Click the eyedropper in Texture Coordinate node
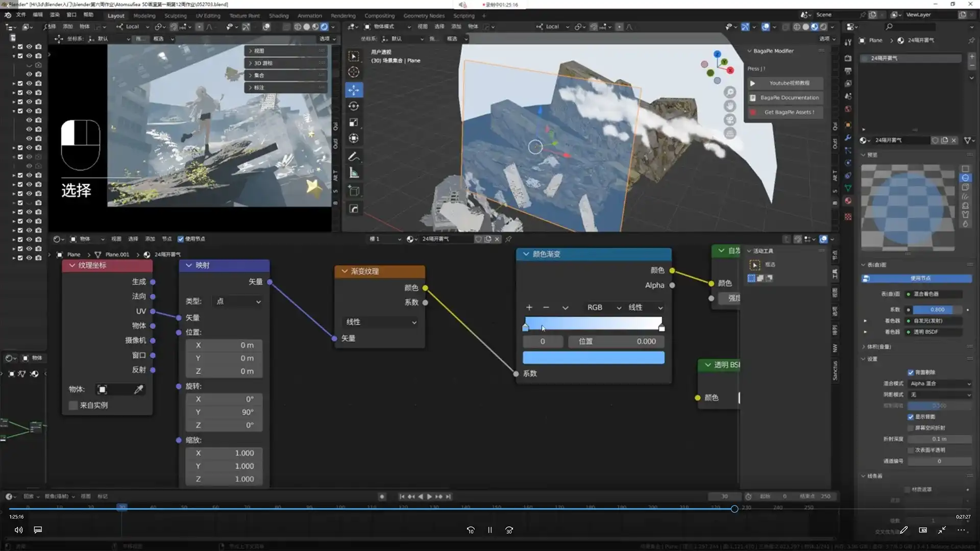 [138, 389]
